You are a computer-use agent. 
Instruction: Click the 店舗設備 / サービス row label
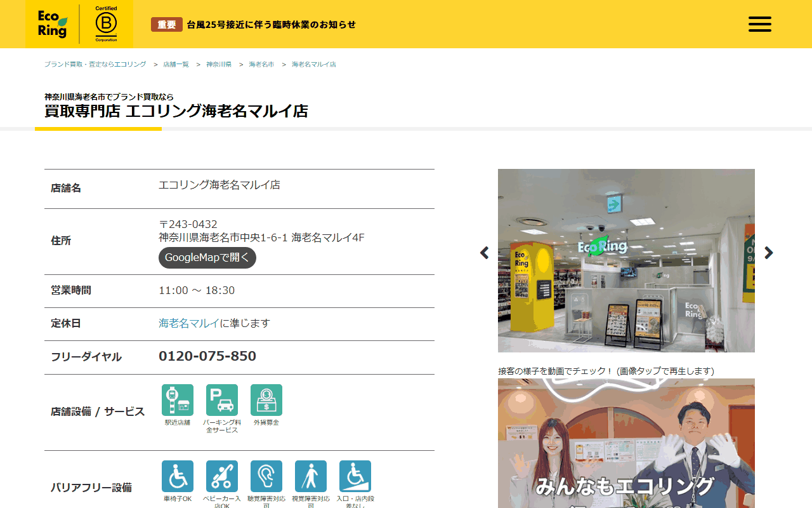98,411
